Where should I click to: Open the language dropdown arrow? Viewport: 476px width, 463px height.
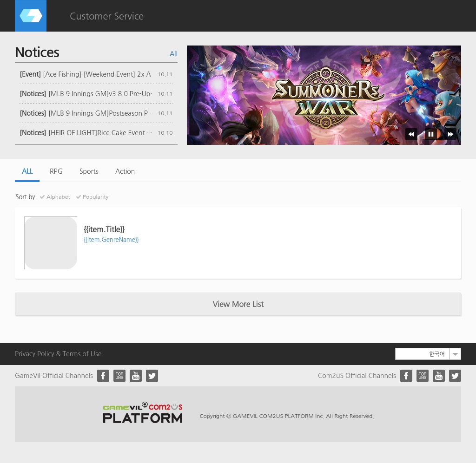click(x=455, y=354)
